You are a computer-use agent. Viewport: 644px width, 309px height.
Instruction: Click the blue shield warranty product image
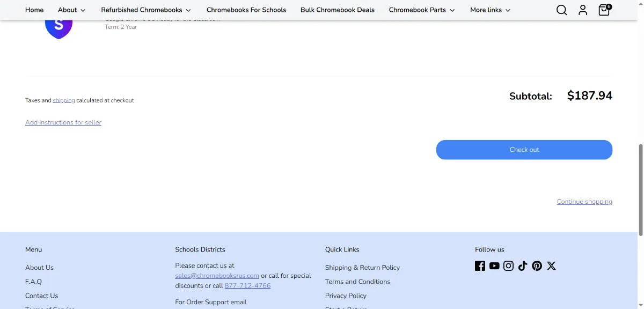pyautogui.click(x=58, y=30)
